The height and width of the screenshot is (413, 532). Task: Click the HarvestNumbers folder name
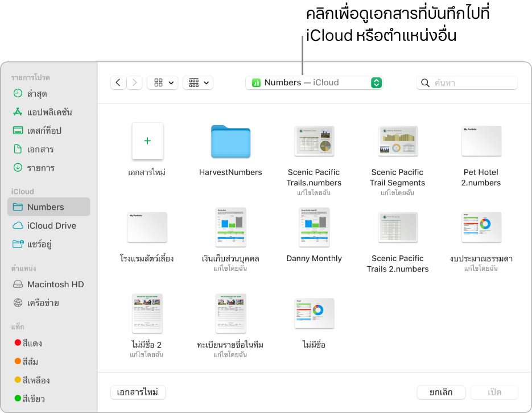[x=230, y=172]
